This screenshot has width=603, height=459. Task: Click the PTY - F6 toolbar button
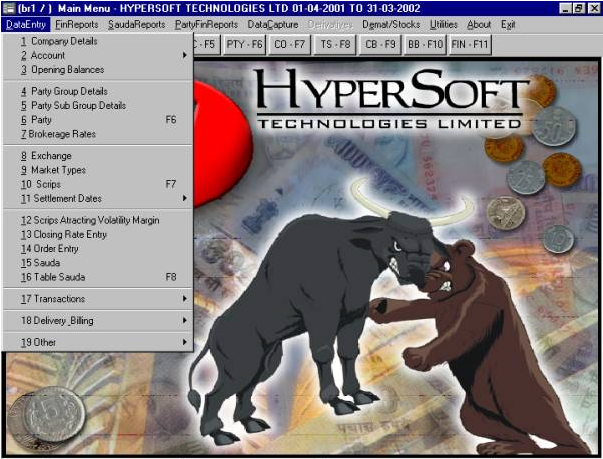tap(244, 45)
